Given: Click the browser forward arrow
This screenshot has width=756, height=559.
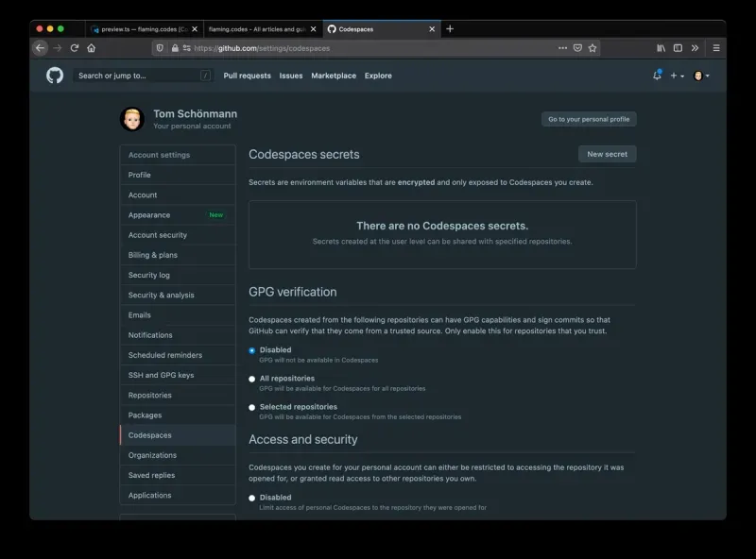Looking at the screenshot, I should point(58,48).
